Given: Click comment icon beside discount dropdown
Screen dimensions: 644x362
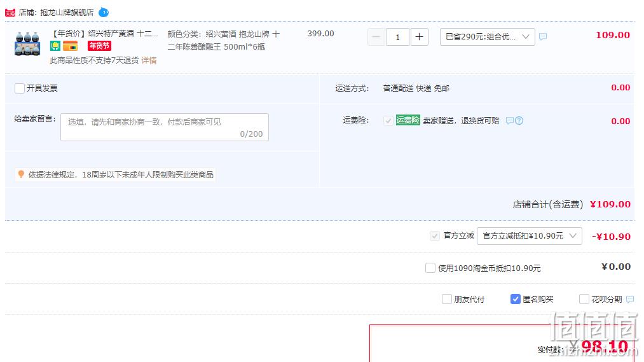Looking at the screenshot, I should [x=543, y=37].
